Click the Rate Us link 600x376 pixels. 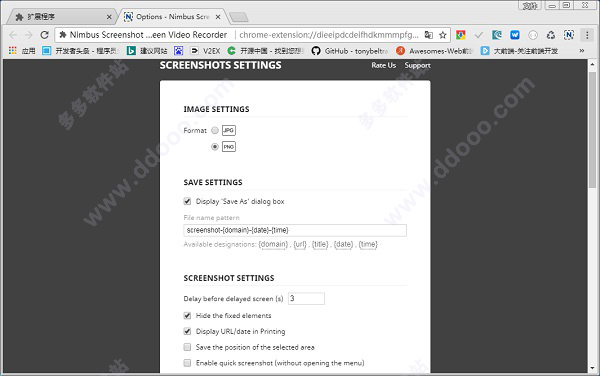(383, 65)
